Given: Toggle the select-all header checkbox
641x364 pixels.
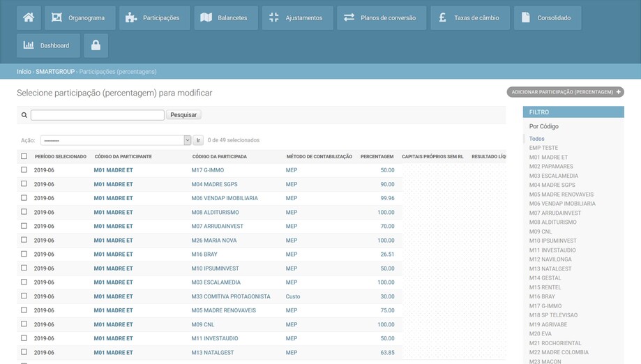Looking at the screenshot, I should click(24, 156).
